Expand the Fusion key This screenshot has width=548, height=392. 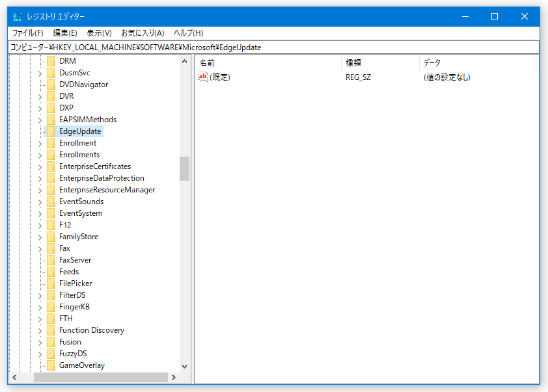(40, 343)
